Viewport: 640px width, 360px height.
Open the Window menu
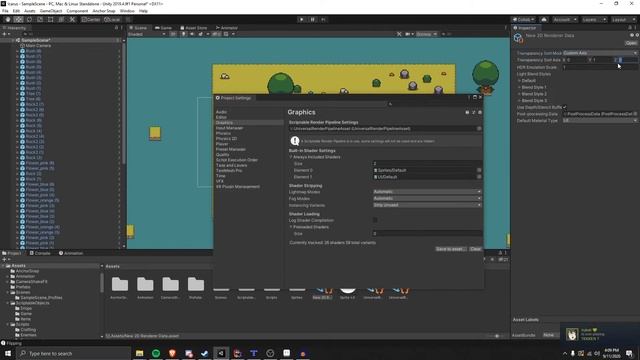click(x=127, y=11)
